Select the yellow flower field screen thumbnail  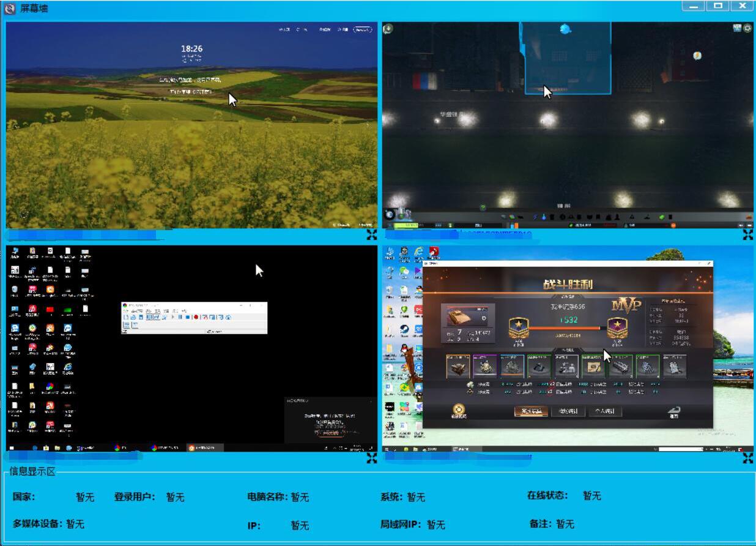[x=191, y=125]
